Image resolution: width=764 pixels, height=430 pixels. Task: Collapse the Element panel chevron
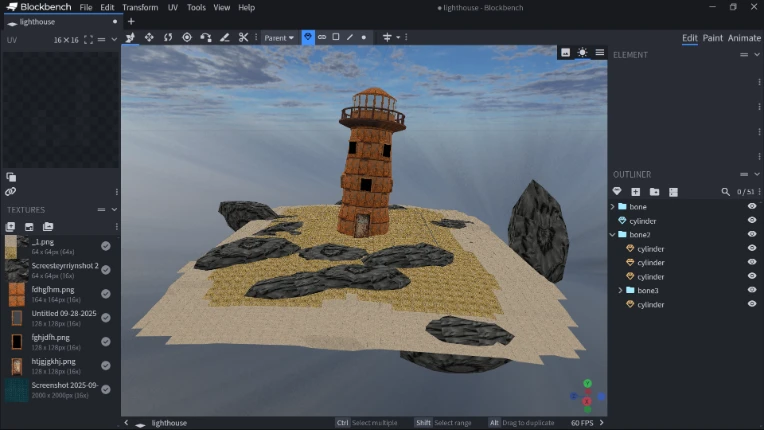pos(757,55)
